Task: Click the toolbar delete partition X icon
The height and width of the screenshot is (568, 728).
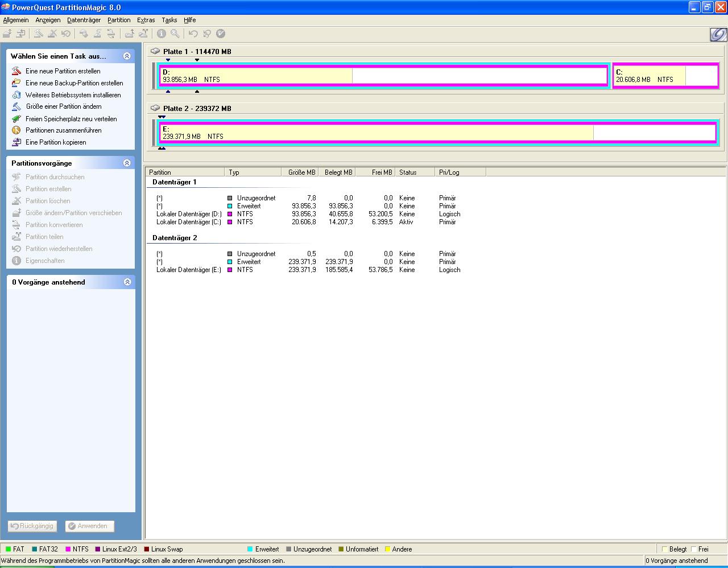Action: pos(52,34)
